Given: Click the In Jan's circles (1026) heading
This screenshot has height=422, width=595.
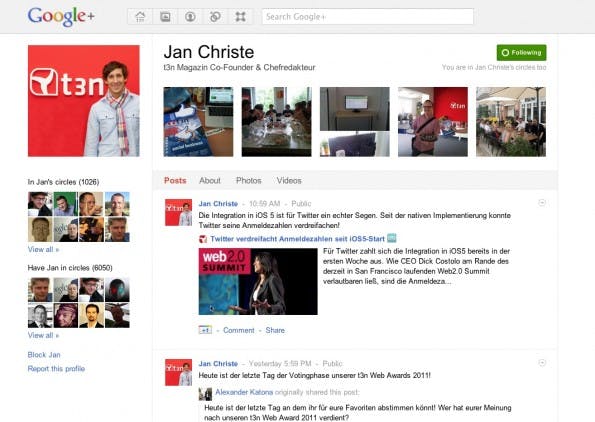Looking at the screenshot, I should (63, 182).
